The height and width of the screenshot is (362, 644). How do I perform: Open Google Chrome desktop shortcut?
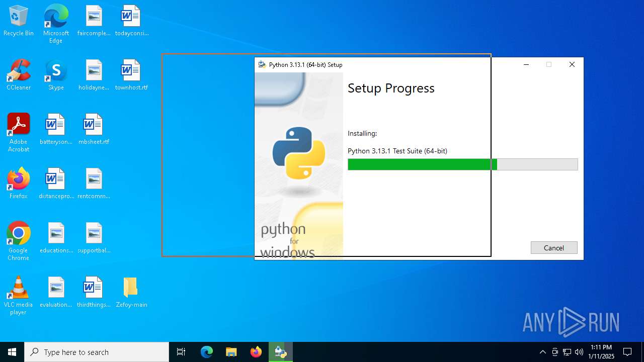pos(19,241)
